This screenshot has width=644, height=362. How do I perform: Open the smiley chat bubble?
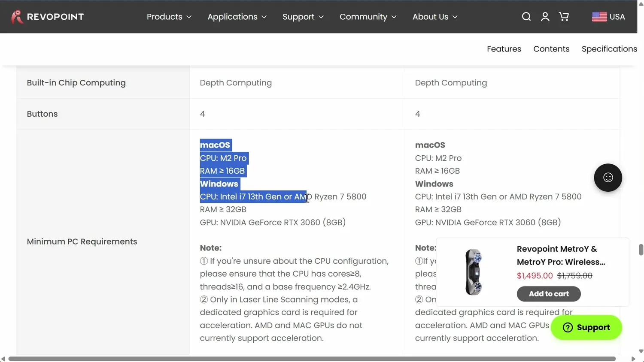pyautogui.click(x=608, y=178)
